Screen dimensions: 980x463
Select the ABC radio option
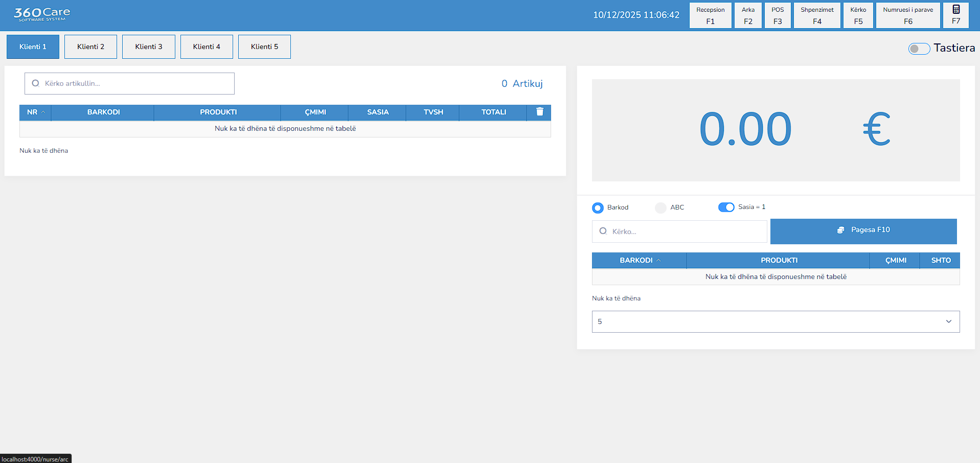(660, 207)
